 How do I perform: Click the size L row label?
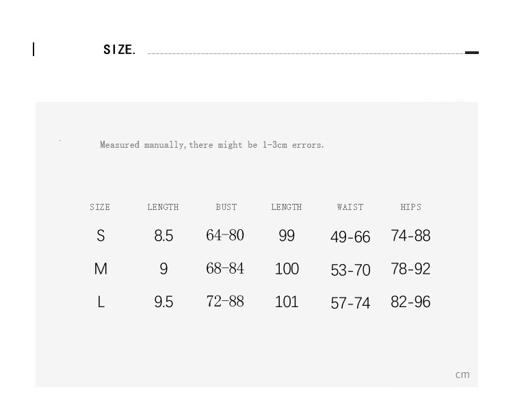click(x=101, y=302)
